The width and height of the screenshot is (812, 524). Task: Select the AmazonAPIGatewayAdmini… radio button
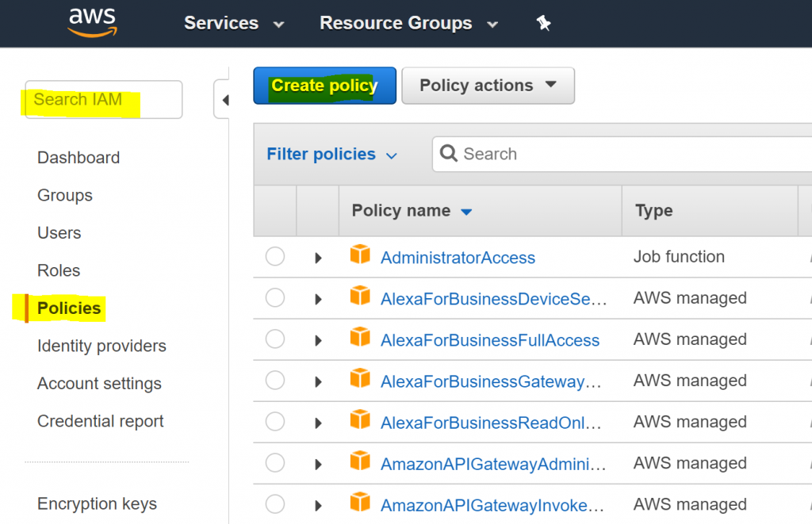(x=275, y=463)
